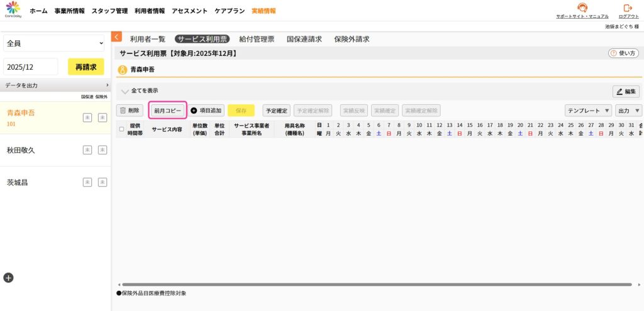Click the 削除 trash can button
Image resolution: width=644 pixels, height=311 pixels.
tap(130, 111)
